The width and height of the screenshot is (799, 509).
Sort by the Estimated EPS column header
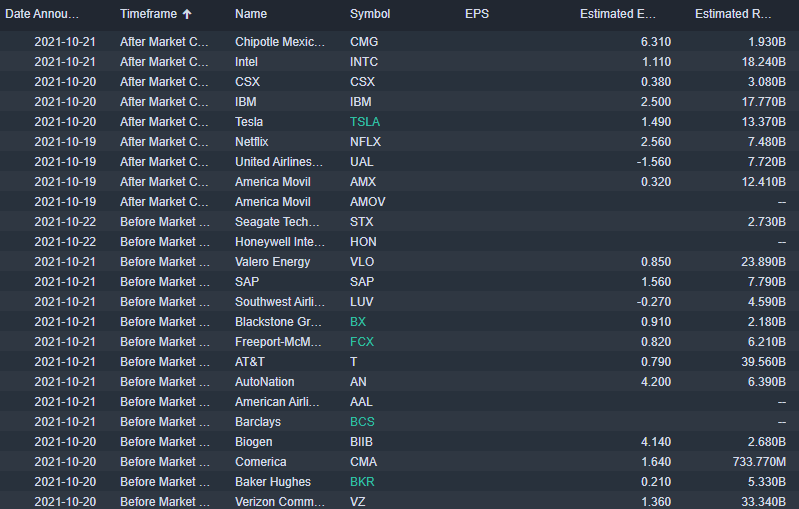tap(619, 14)
